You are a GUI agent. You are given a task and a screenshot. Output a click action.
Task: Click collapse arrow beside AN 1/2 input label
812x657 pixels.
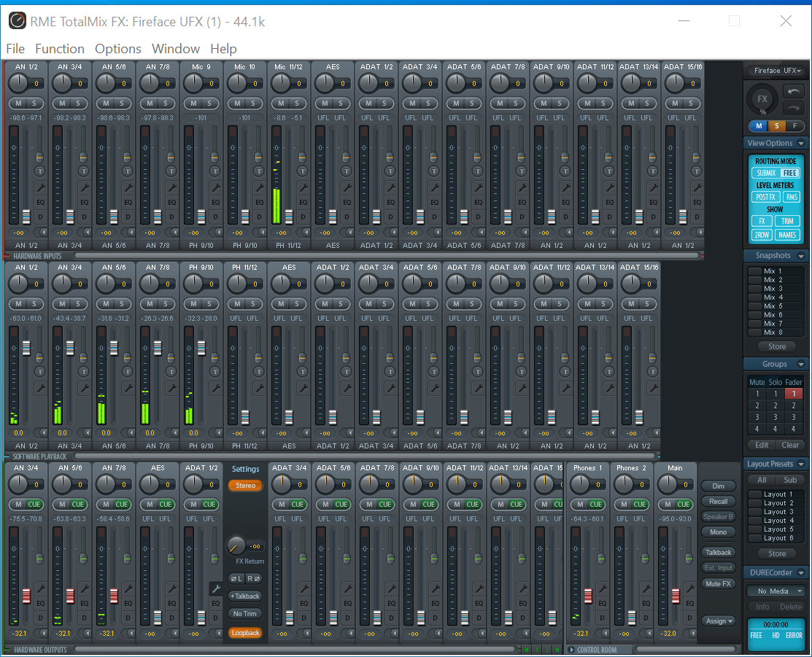pos(44,233)
